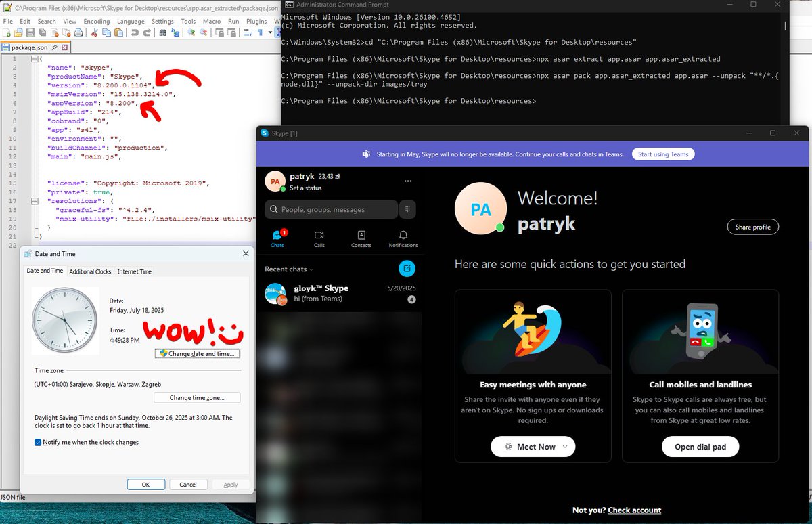This screenshot has width=812, height=524.
Task: Click Zoom In icon in Notepad++ toolbar
Action: (191, 32)
